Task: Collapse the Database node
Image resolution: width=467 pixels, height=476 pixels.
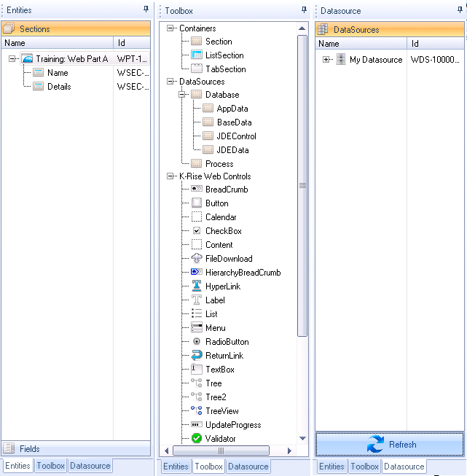Action: pyautogui.click(x=181, y=95)
